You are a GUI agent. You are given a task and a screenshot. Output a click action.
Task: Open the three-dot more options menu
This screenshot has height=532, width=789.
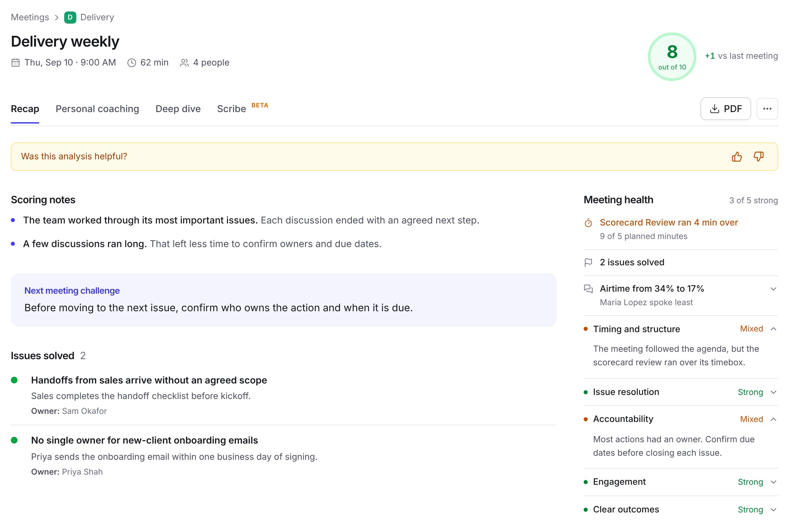coord(767,109)
